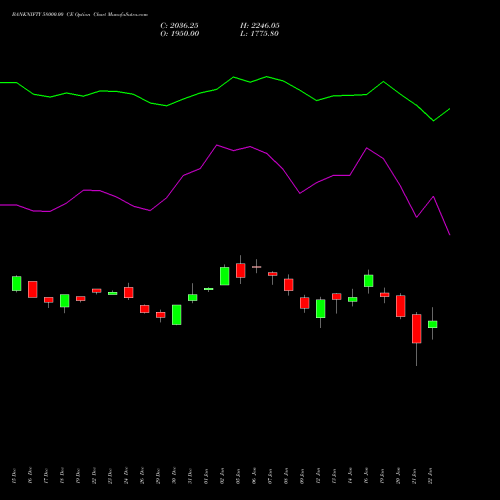Click the 16 Jan date label
500x500 pixels.
click(366, 476)
